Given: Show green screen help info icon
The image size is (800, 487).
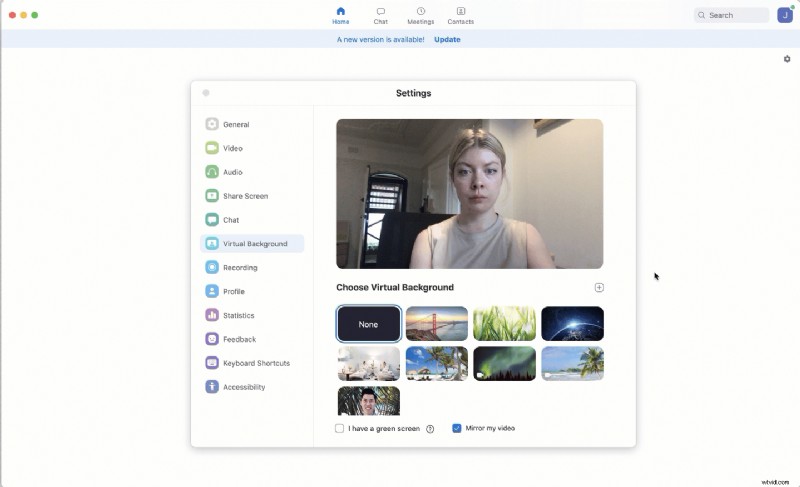Looking at the screenshot, I should [x=430, y=429].
